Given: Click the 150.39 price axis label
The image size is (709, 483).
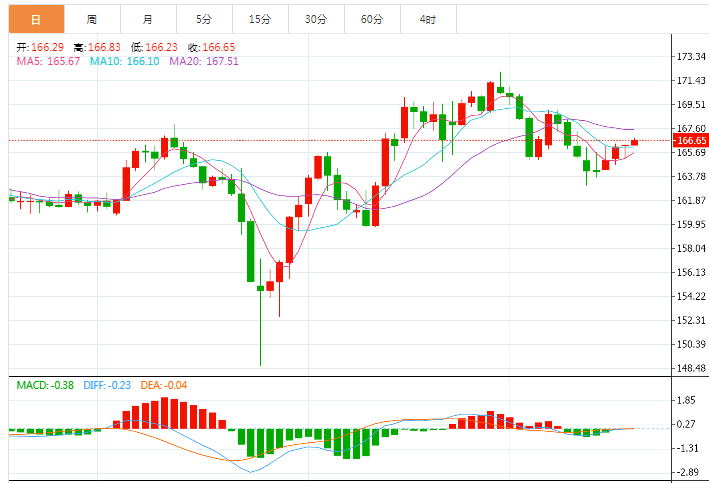Looking at the screenshot, I should tap(690, 344).
